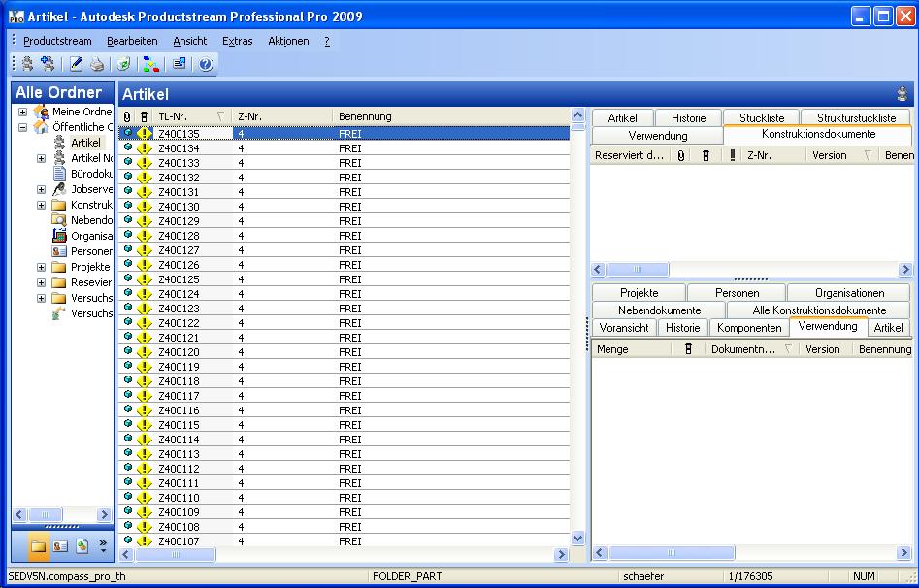
Task: Select the row with Z400125
Action: coord(345,279)
